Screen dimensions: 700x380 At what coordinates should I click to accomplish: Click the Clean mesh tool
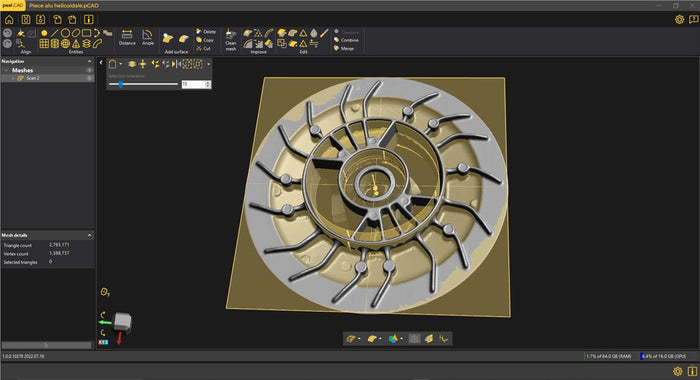coord(231,40)
